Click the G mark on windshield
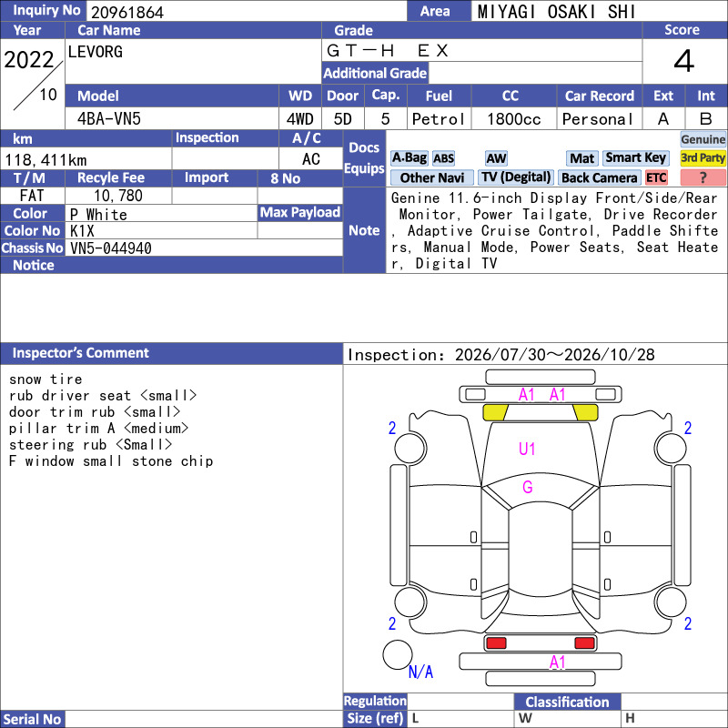This screenshot has width=728, height=728. (528, 487)
